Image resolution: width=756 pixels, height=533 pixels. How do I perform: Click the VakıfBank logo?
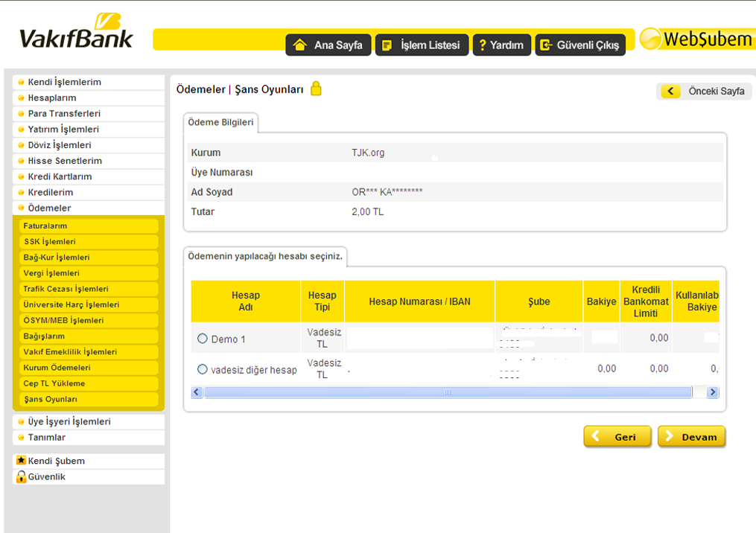pos(76,32)
